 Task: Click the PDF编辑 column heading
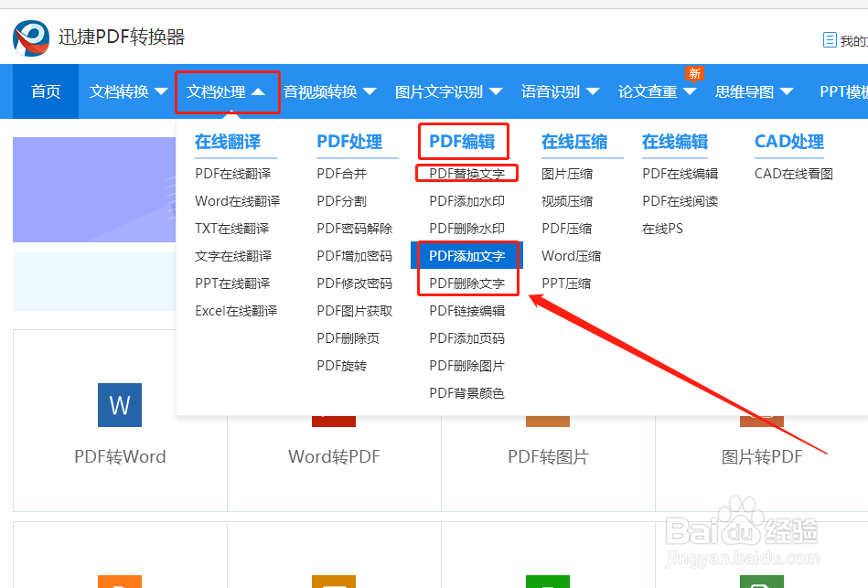(462, 142)
